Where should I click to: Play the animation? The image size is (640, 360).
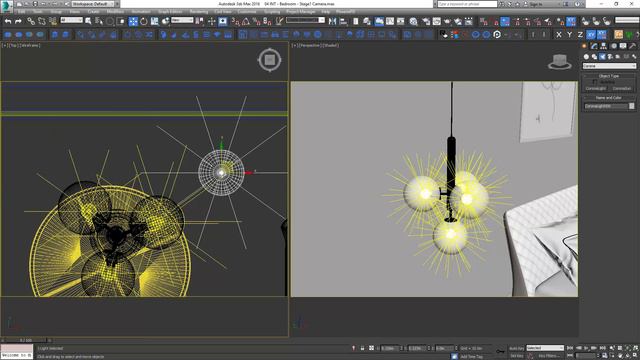tap(586, 348)
